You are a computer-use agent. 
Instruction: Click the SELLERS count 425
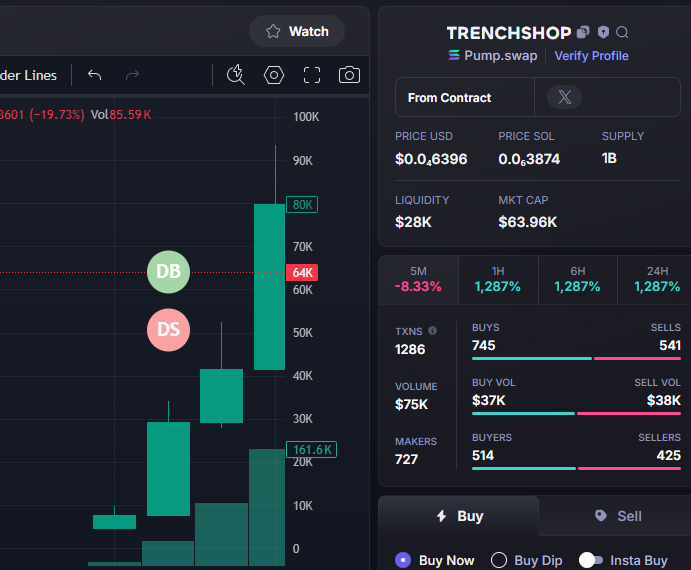coord(669,455)
